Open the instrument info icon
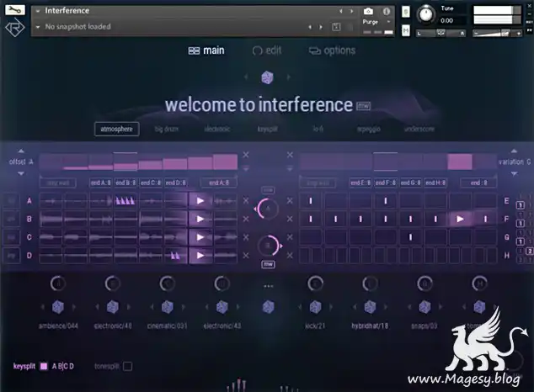Image resolution: width=534 pixels, height=392 pixels. (387, 11)
